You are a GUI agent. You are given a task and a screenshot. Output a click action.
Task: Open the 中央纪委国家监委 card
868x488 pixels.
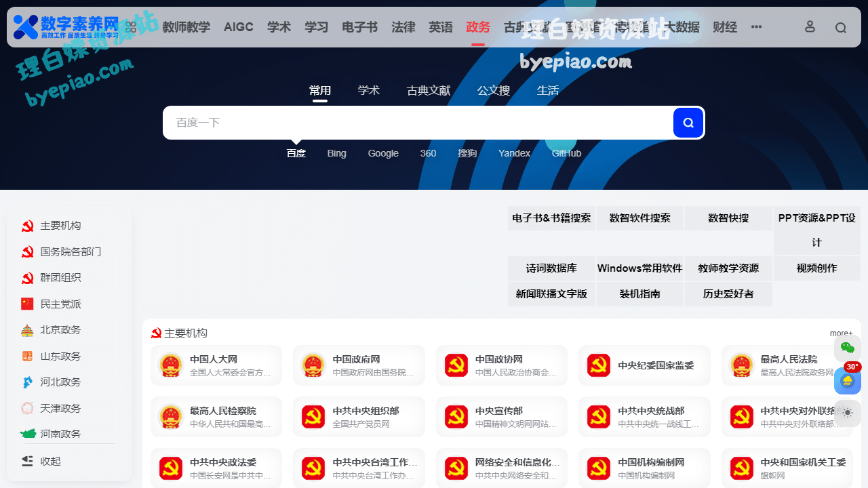(644, 365)
